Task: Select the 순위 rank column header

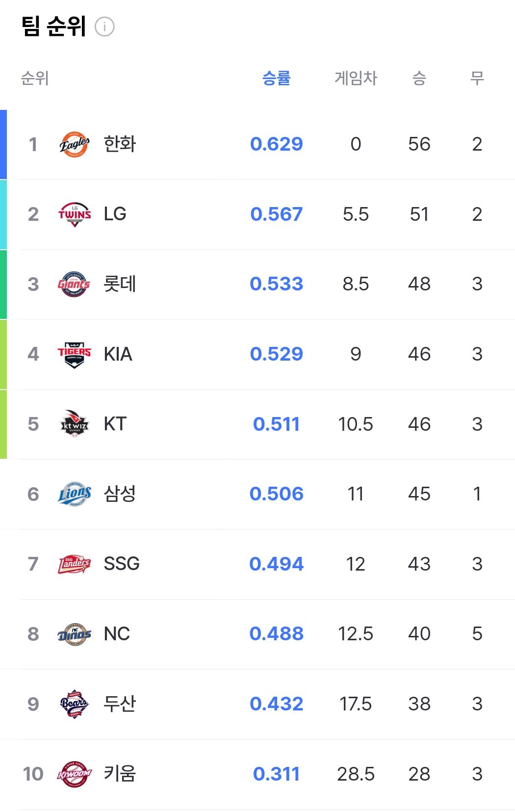Action: click(x=35, y=78)
